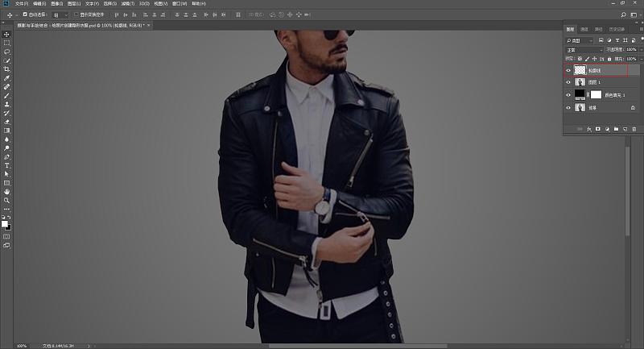The image size is (644, 349).
Task: Open the workspace switcher dropdown at the top right
Action: (634, 15)
